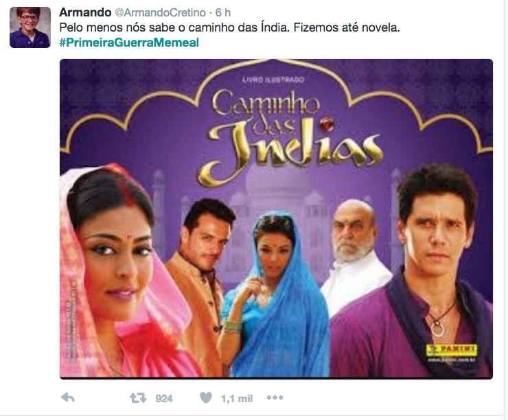The width and height of the screenshot is (508, 420).
Task: Click the display name Armando
Action: coord(85,12)
